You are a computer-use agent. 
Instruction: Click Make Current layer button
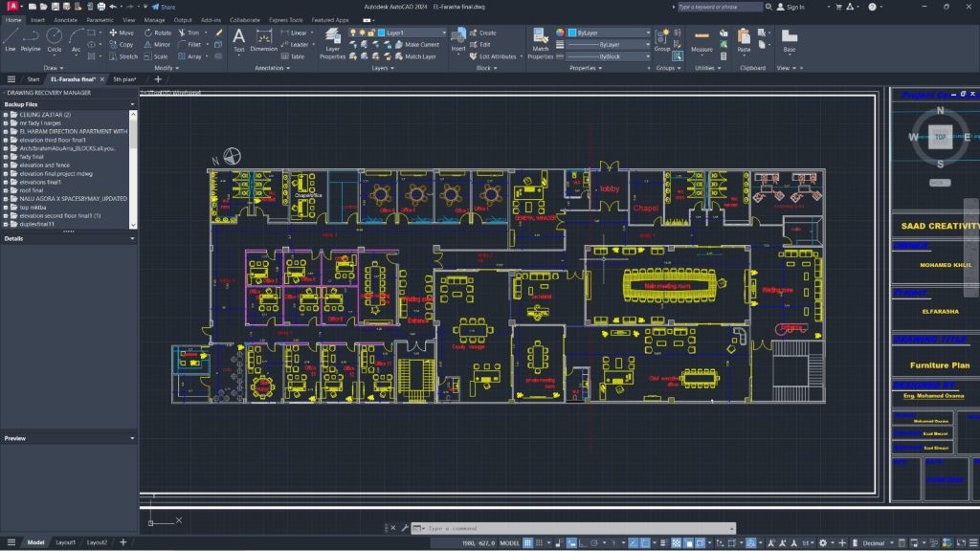[x=417, y=44]
